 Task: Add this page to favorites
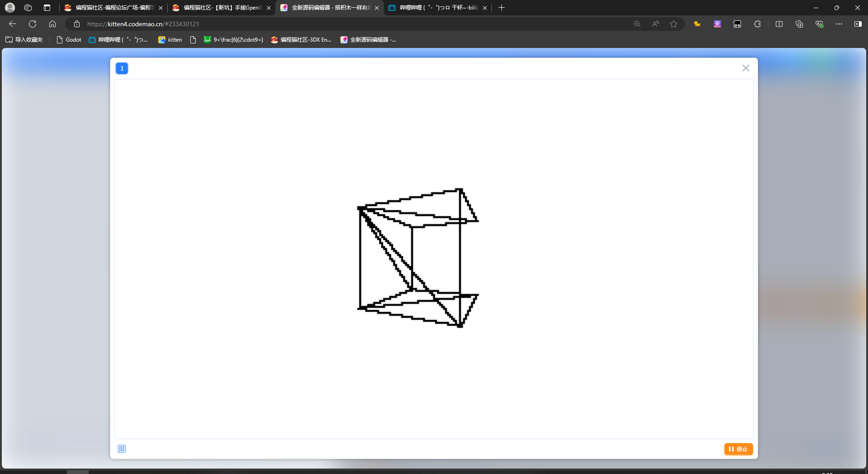point(674,24)
